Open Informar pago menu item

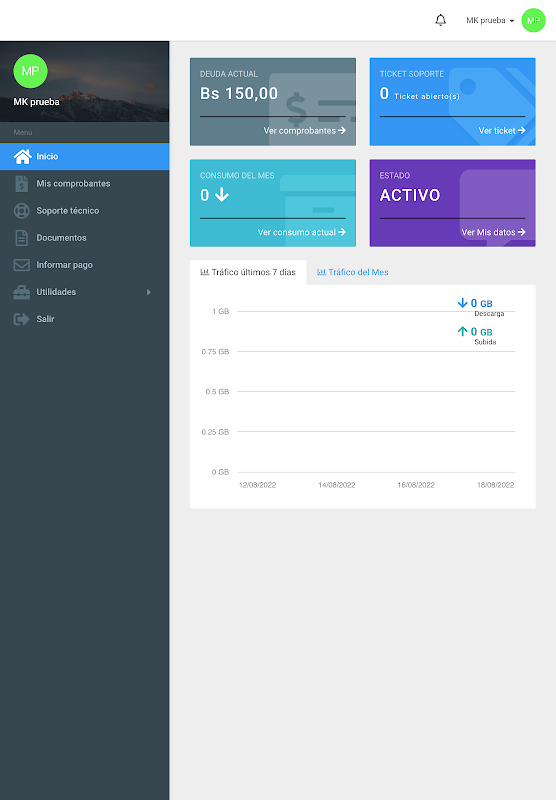(85, 265)
